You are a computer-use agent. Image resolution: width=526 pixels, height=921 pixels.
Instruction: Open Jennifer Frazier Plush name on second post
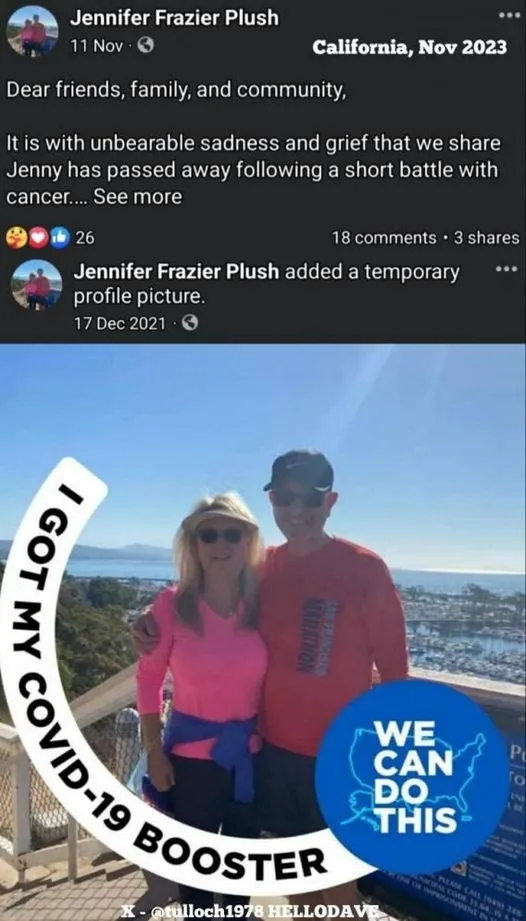click(x=176, y=271)
